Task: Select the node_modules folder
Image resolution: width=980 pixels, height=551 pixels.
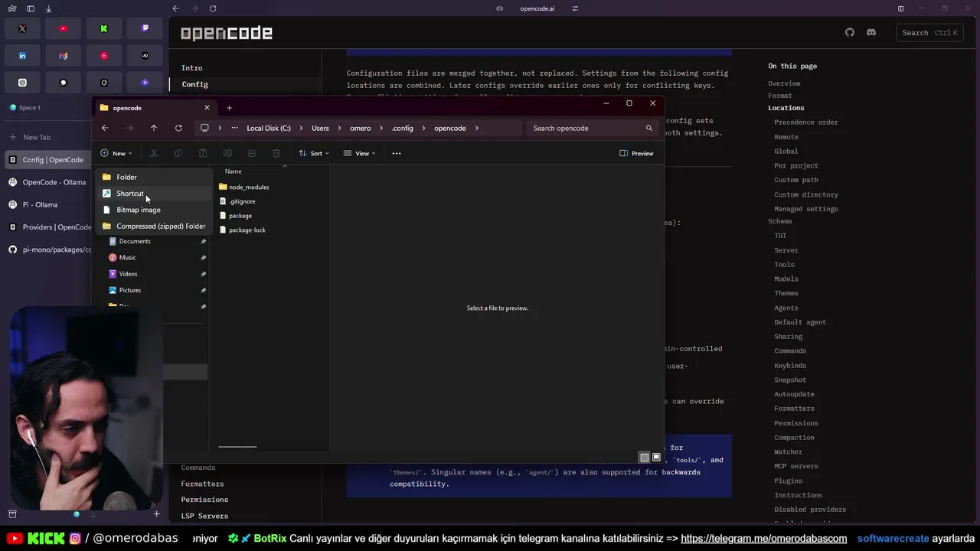Action: coord(244,187)
